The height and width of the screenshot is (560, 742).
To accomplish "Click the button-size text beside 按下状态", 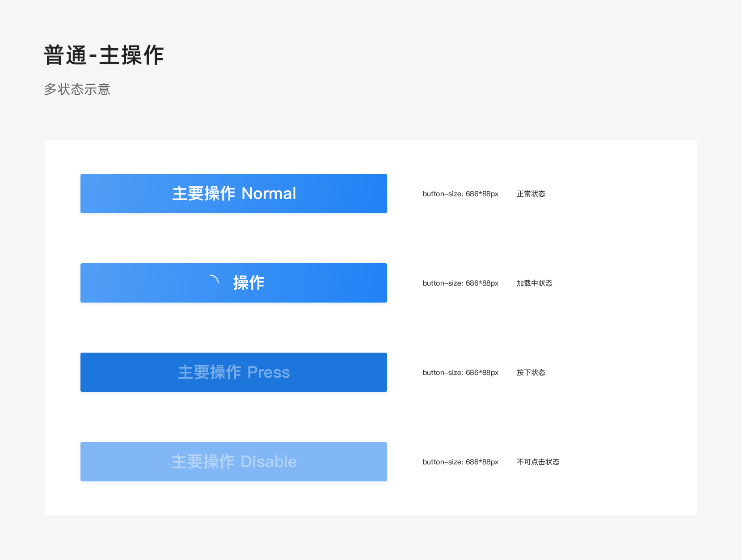I will 460,372.
